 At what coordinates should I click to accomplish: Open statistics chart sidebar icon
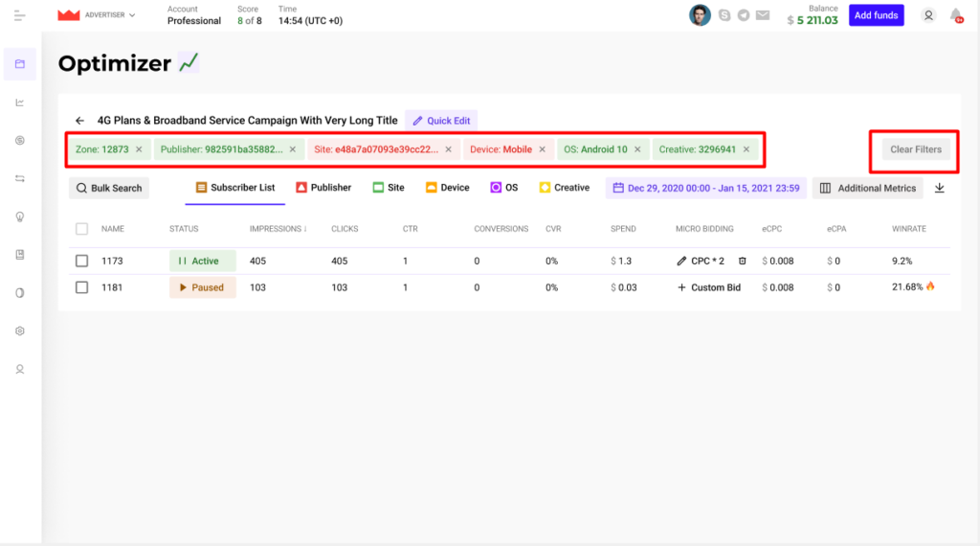click(20, 102)
